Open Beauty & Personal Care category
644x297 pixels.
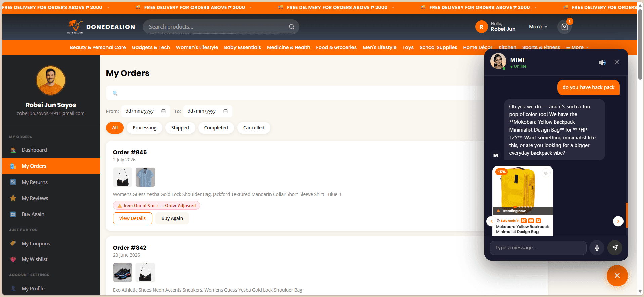click(98, 47)
